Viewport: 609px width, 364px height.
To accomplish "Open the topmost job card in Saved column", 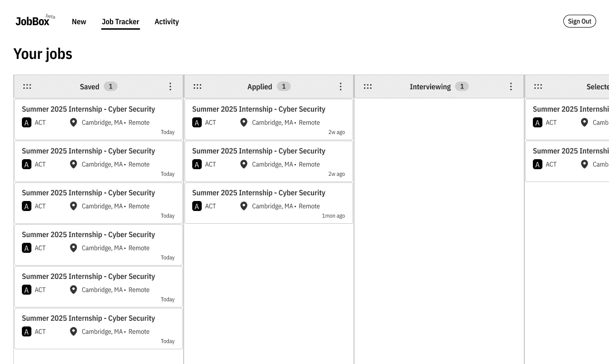I will coord(98,119).
